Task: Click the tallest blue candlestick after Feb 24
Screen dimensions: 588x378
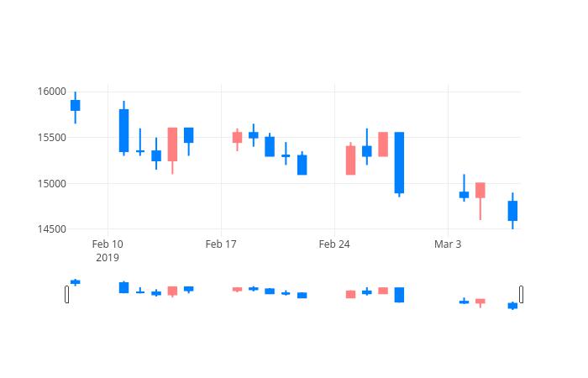Action: coord(399,163)
